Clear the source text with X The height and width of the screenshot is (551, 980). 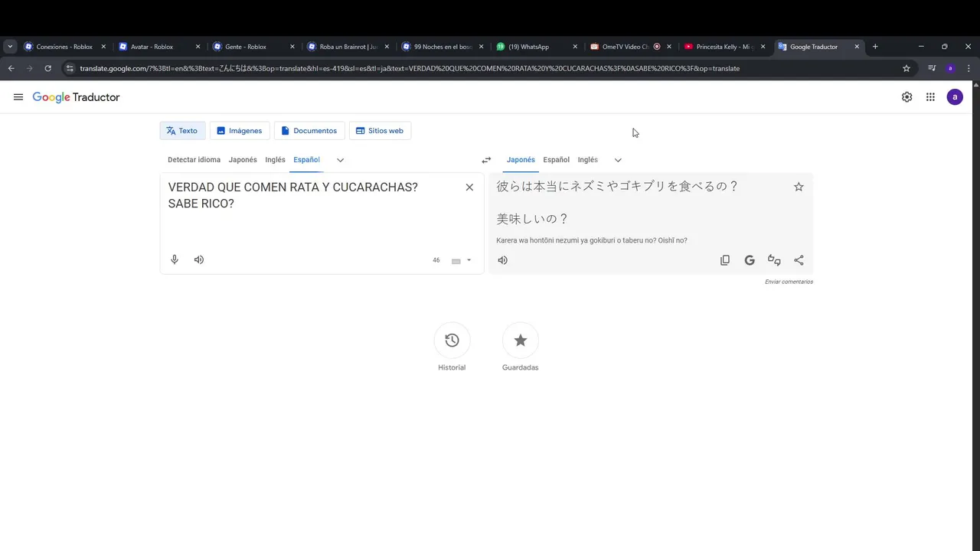coord(469,187)
